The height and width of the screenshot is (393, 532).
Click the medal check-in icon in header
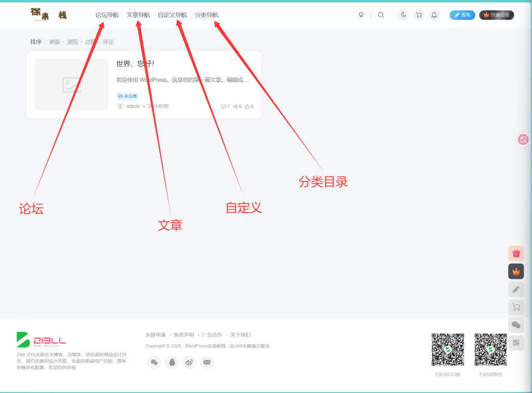[361, 15]
